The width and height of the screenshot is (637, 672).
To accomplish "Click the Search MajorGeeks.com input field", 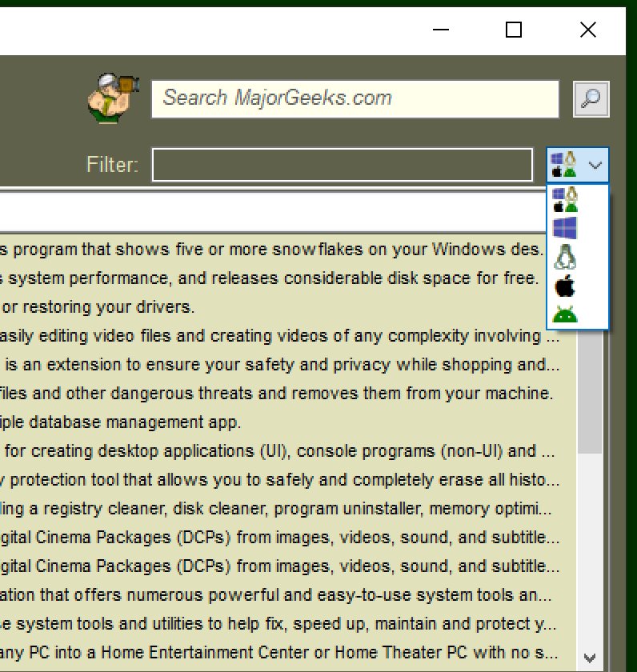I will [x=355, y=98].
